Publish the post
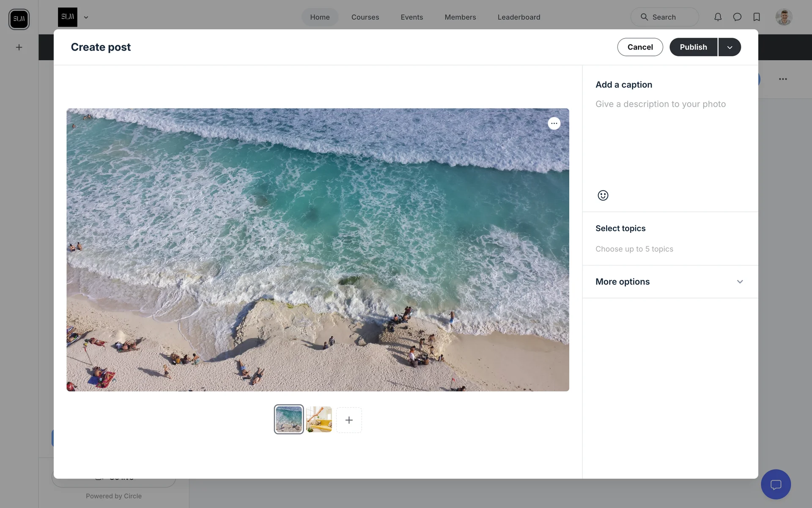 [x=693, y=47]
